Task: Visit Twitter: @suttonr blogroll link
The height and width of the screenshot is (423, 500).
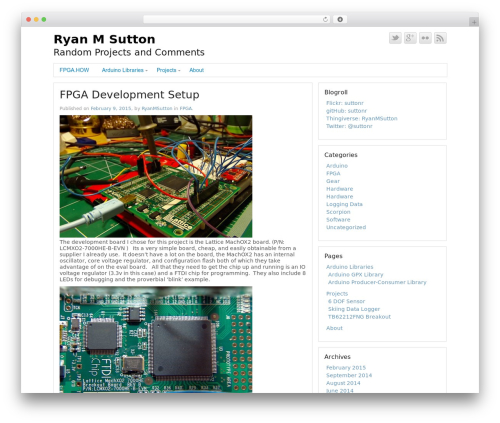Action: [349, 126]
